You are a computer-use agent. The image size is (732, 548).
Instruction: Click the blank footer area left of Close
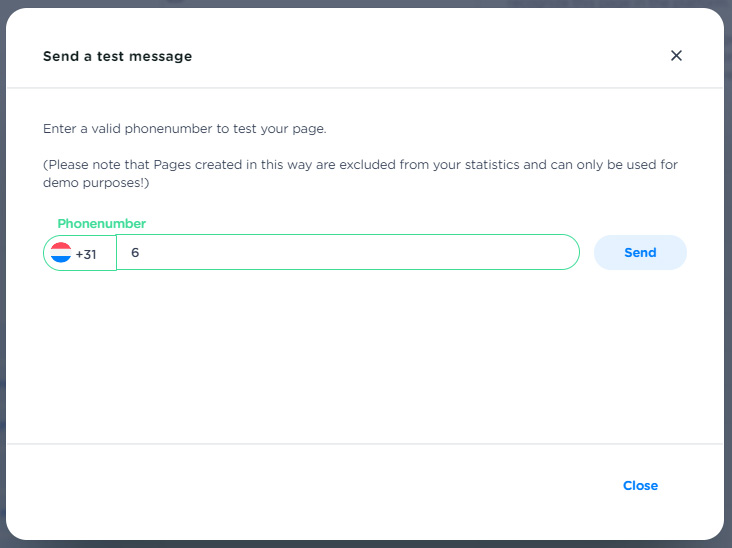pyautogui.click(x=300, y=486)
